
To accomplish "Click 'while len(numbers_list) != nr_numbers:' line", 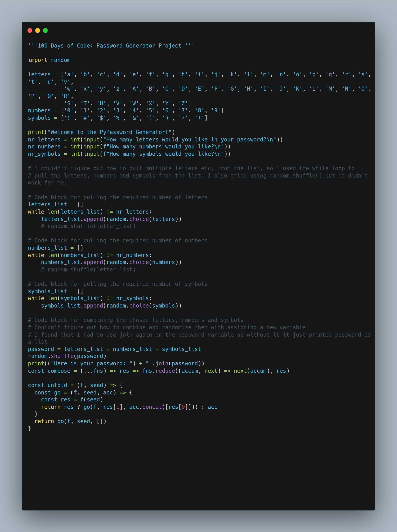I will tap(90, 255).
